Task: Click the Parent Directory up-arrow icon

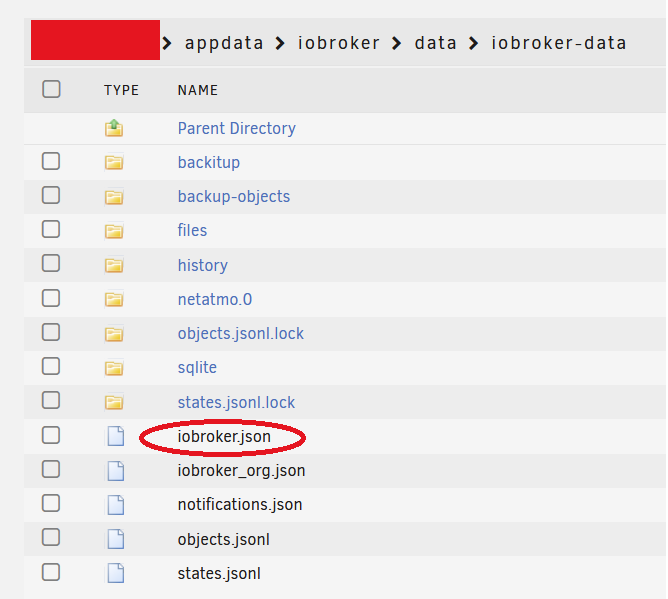Action: click(x=114, y=128)
